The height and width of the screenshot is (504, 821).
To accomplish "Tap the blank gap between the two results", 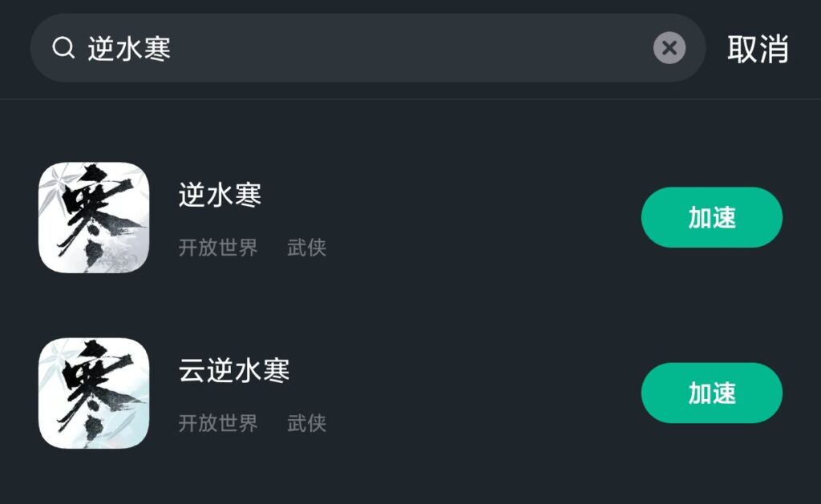I will point(401,305).
